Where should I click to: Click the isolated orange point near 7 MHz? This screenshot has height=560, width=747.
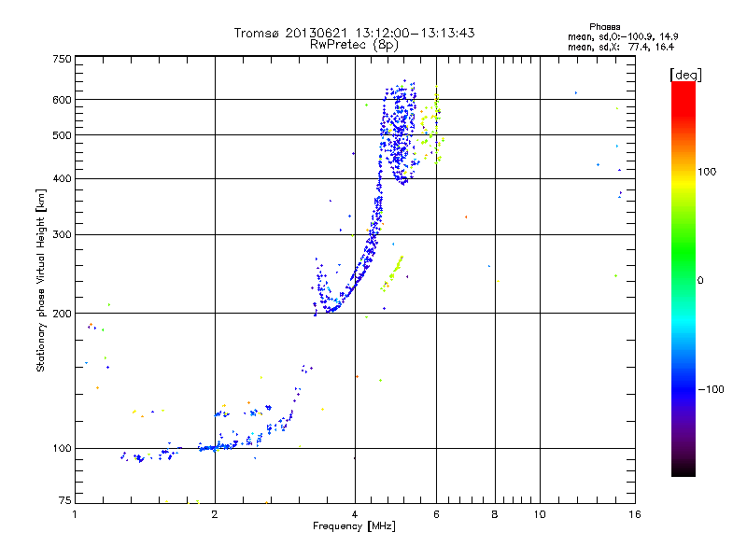coord(466,217)
